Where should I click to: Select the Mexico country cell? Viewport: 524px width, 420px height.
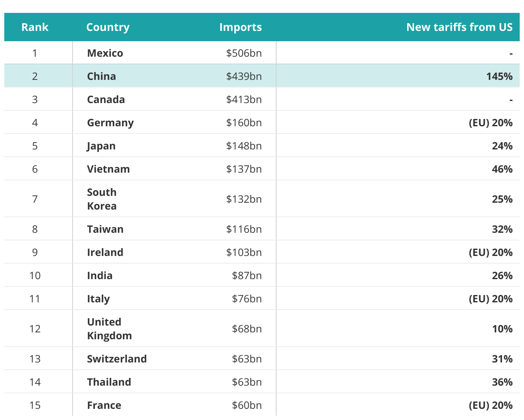[x=105, y=53]
